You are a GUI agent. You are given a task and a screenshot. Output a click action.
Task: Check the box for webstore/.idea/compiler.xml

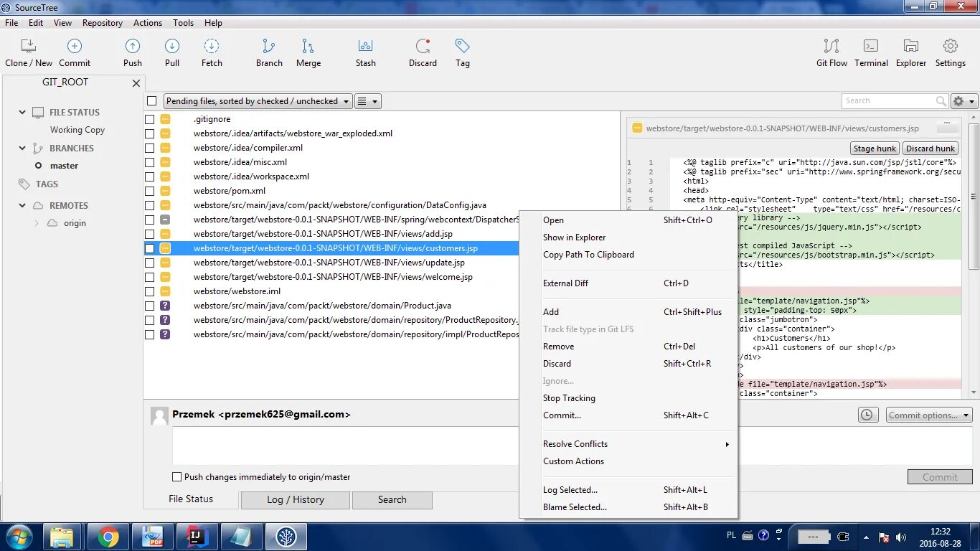pos(150,148)
